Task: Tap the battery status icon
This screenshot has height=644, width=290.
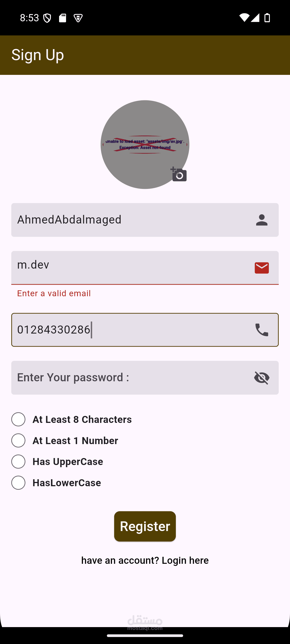Action: [x=267, y=18]
